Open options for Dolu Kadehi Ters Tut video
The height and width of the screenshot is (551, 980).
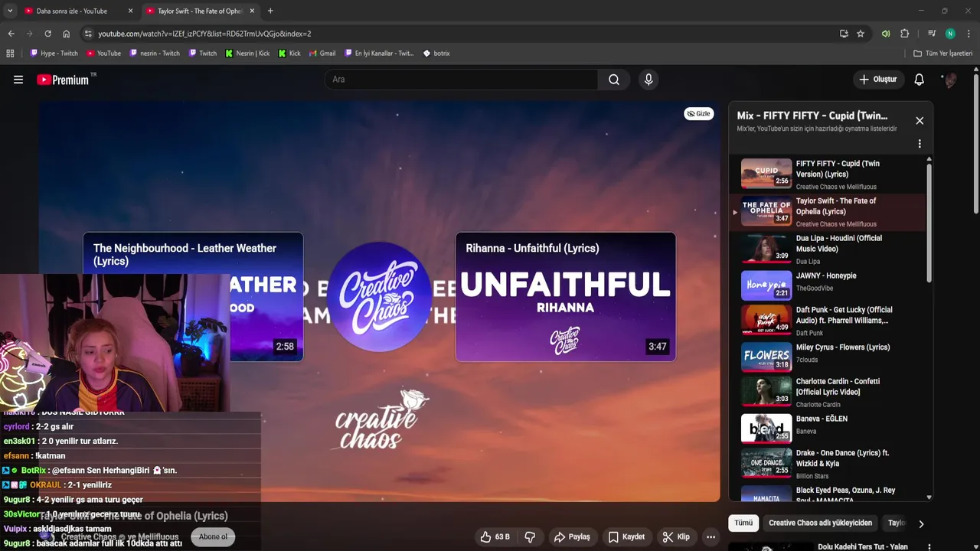coord(929,547)
